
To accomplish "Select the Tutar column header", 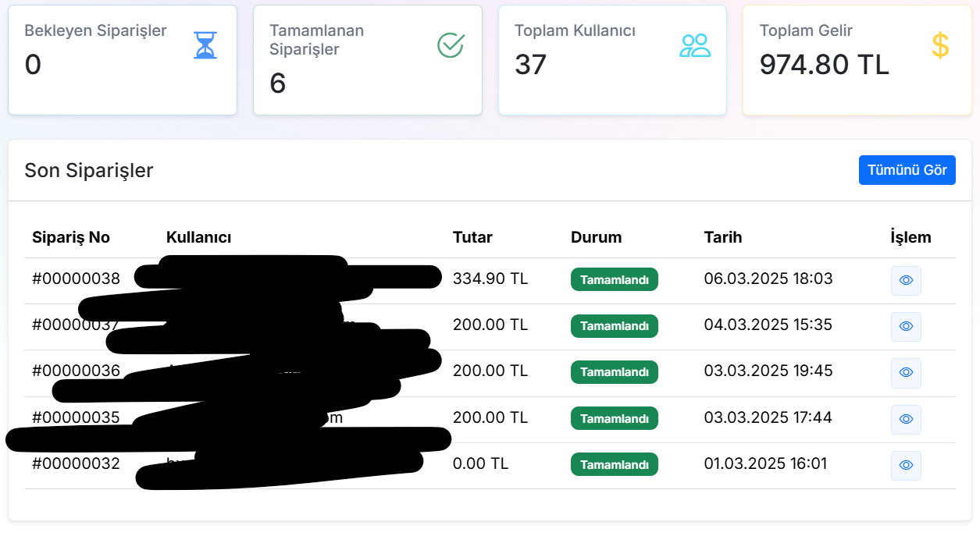I will (472, 237).
